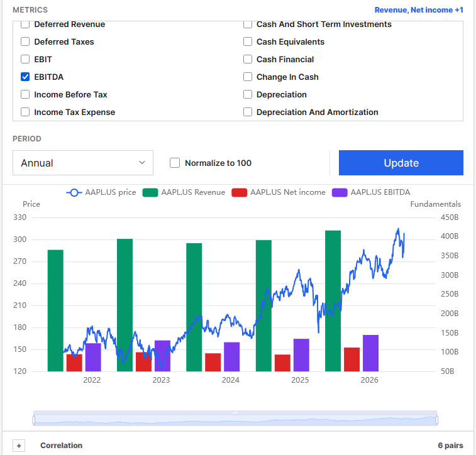Click the 2026 purple EBITDA bar
This screenshot has width=476, height=455.
[370, 353]
